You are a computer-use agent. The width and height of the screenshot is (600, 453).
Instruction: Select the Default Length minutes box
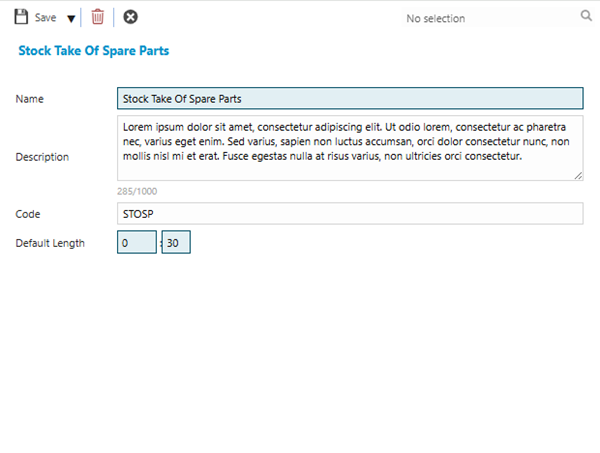tap(176, 243)
